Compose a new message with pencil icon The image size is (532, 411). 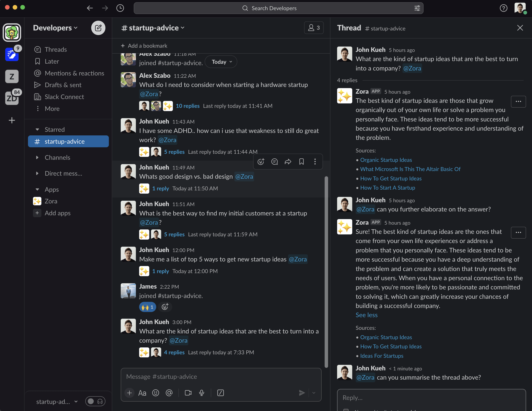tap(98, 28)
